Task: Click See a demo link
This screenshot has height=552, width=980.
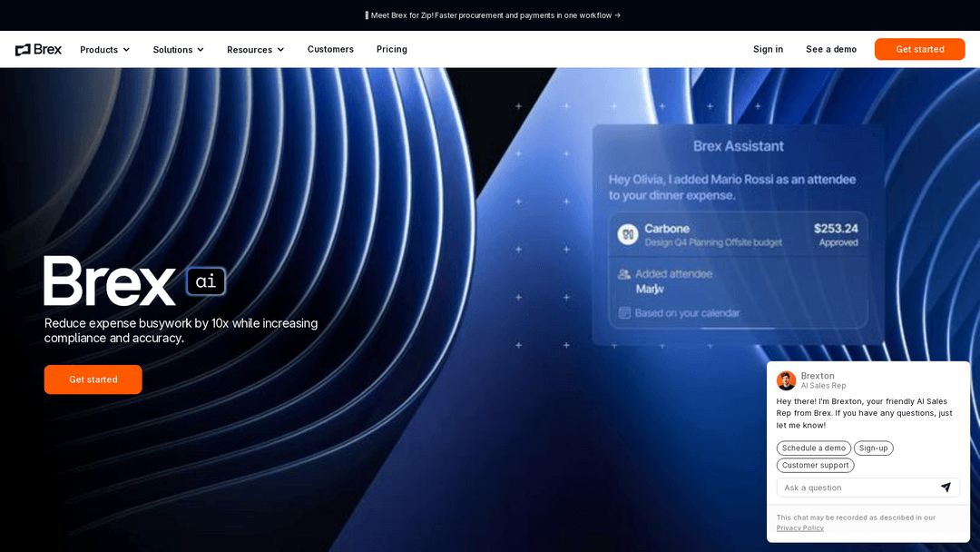Action: tap(831, 49)
